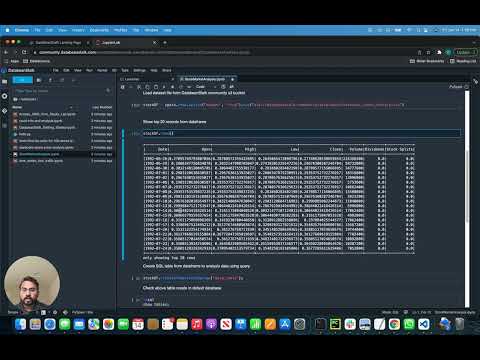Open JupyterLab File menu
The height and width of the screenshot is (360, 480).
tap(56, 70)
